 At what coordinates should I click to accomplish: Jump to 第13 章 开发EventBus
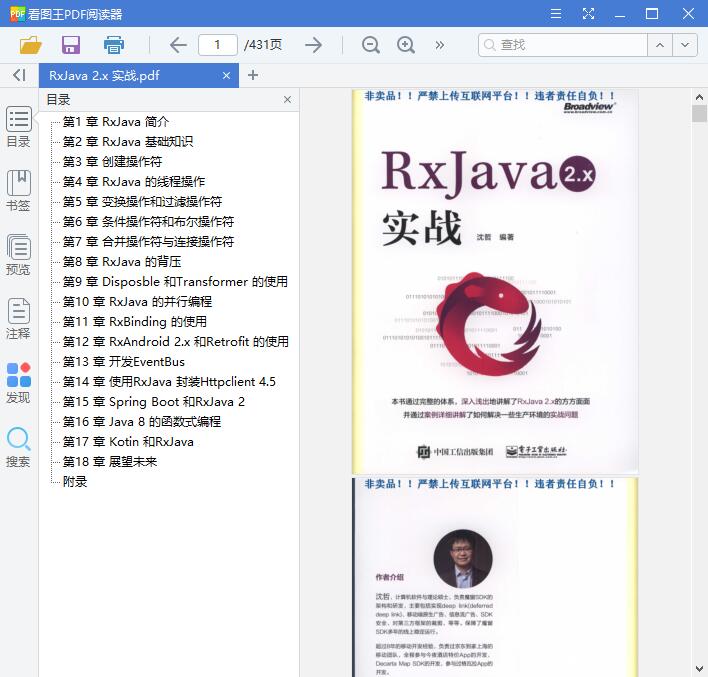[124, 361]
